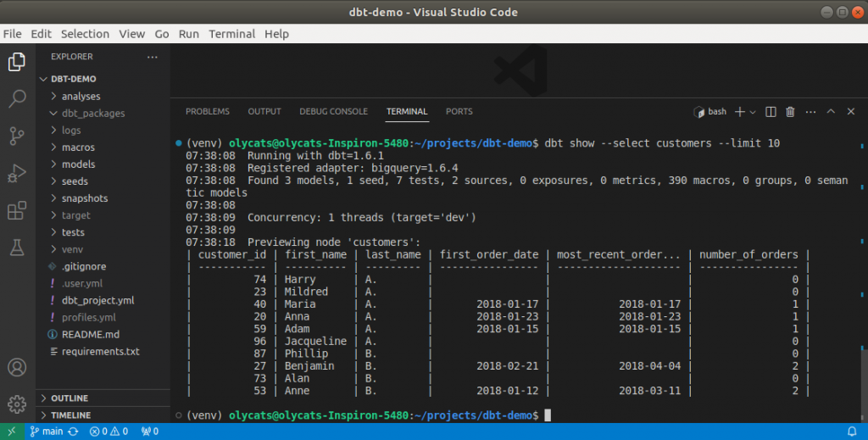
Task: Open the Accounts icon
Action: pyautogui.click(x=17, y=367)
